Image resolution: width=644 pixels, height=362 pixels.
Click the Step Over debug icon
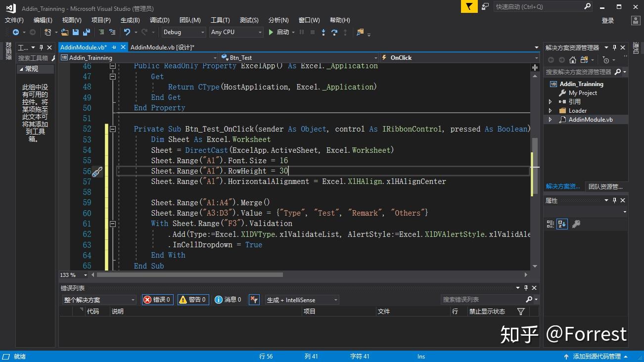334,32
